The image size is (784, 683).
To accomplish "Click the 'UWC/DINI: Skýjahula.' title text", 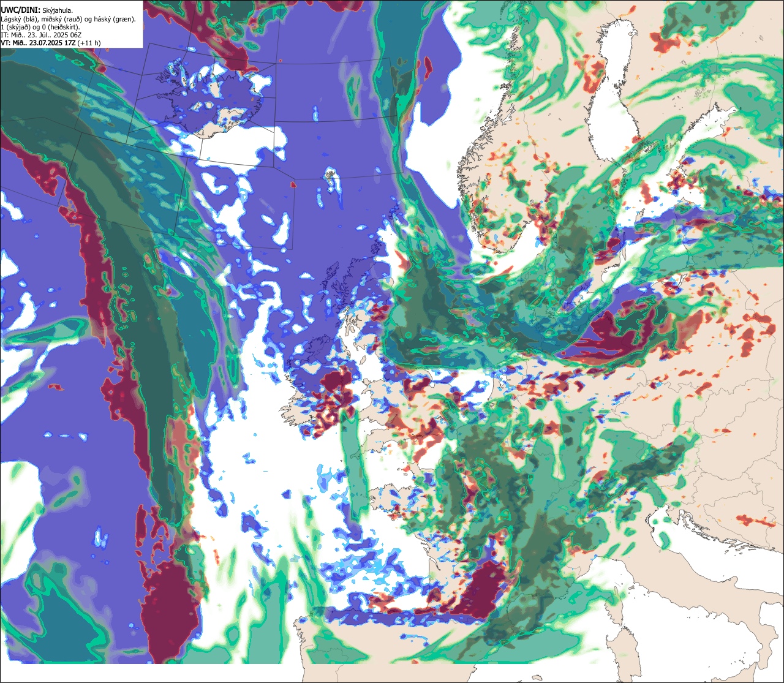I will (37, 10).
